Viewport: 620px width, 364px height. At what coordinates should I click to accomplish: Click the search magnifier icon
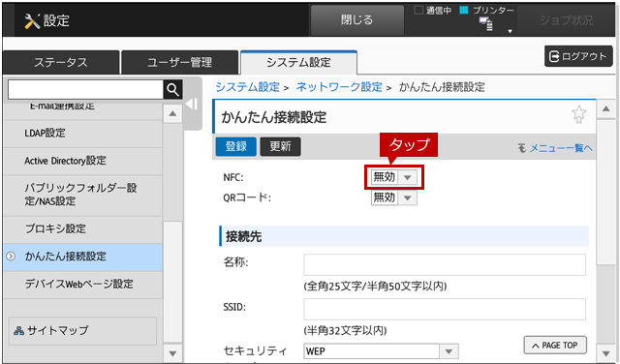tap(172, 90)
